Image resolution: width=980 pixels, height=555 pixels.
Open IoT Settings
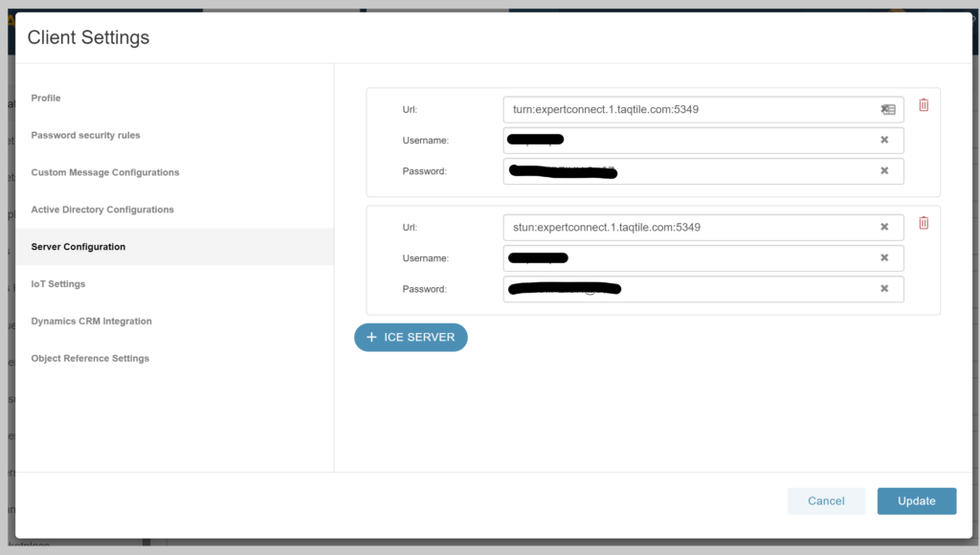pos(60,283)
